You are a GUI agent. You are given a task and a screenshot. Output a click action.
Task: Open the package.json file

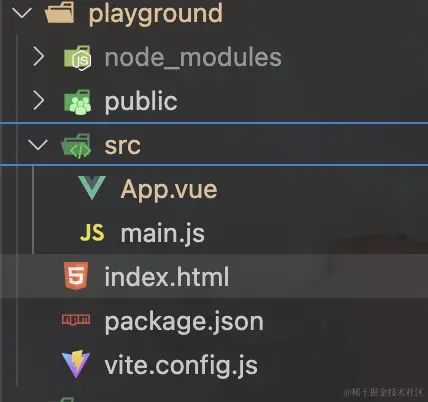coord(184,322)
